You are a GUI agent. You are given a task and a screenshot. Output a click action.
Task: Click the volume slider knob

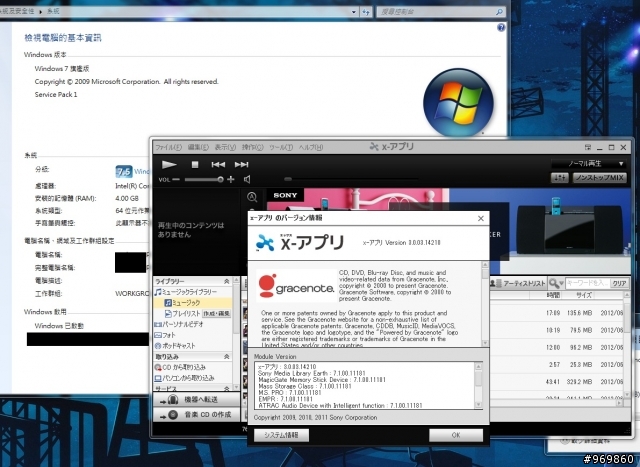point(220,179)
